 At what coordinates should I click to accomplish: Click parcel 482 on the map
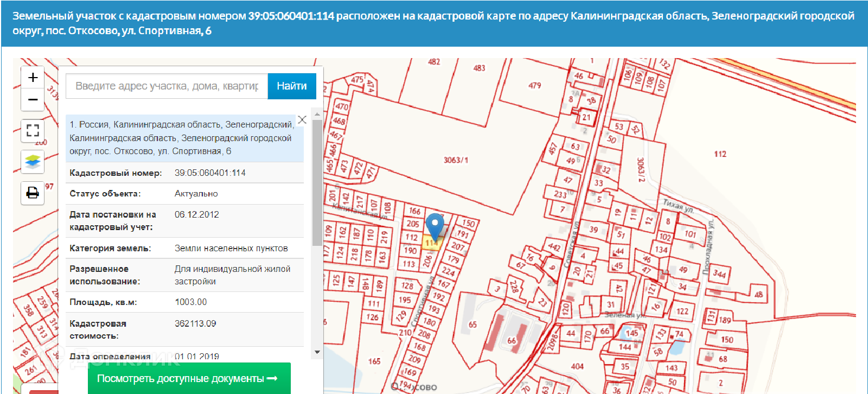[x=434, y=62]
